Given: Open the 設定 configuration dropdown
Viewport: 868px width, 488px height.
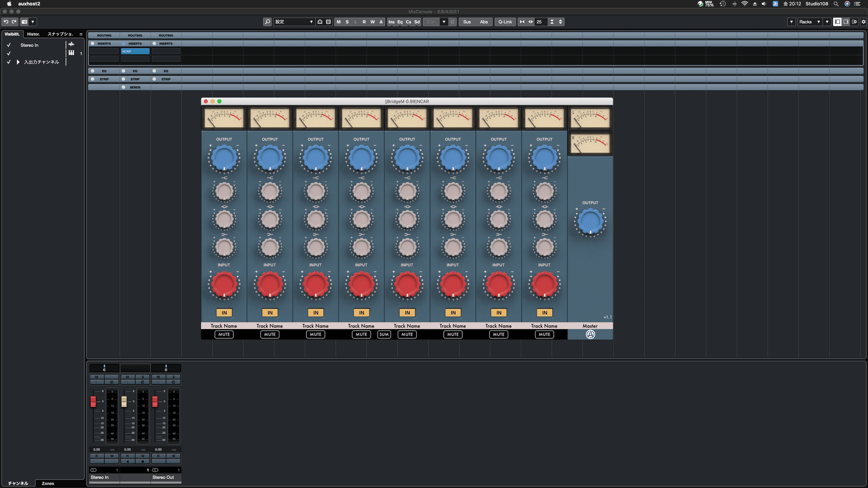Looking at the screenshot, I should pyautogui.click(x=294, y=22).
